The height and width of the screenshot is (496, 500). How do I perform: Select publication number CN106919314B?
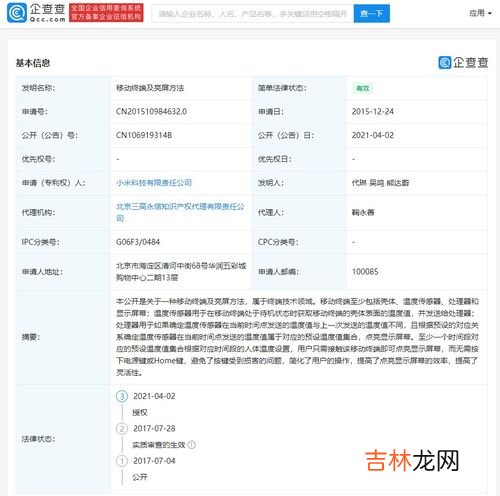click(x=144, y=135)
